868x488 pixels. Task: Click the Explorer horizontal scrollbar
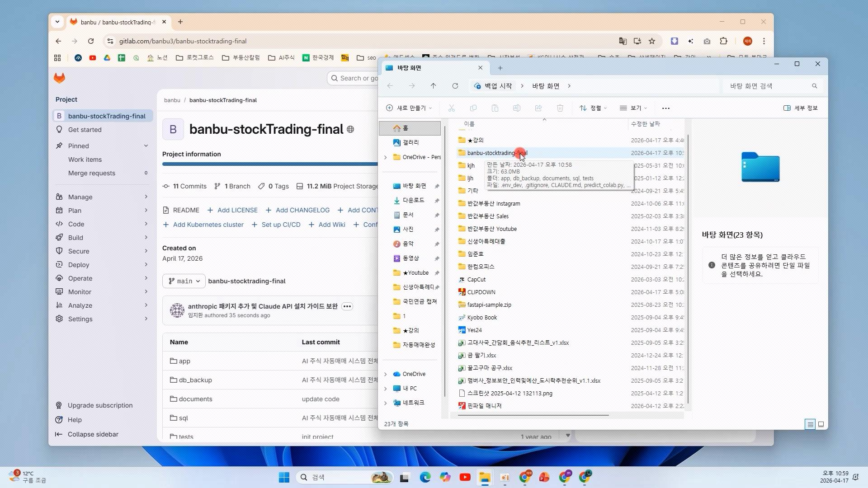coord(533,415)
